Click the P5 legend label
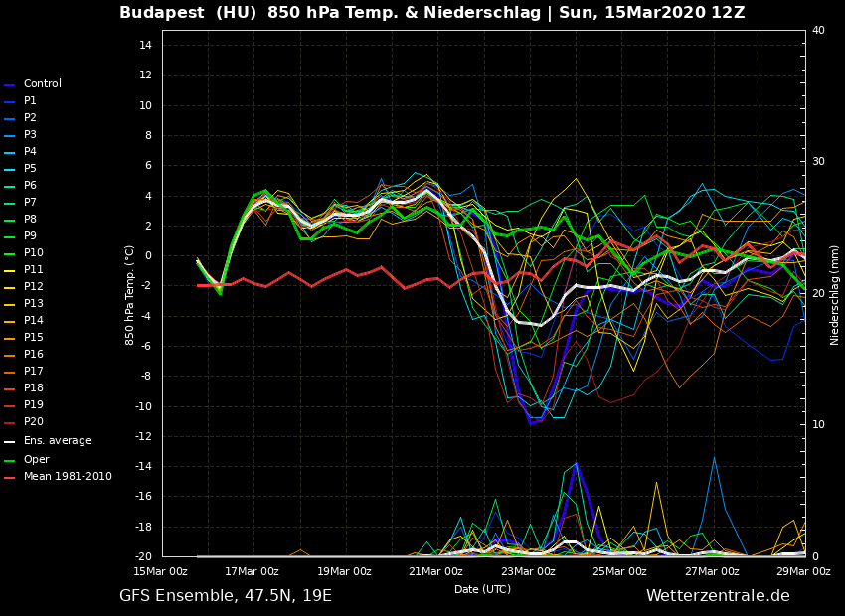This screenshot has width=845, height=616. (x=30, y=169)
